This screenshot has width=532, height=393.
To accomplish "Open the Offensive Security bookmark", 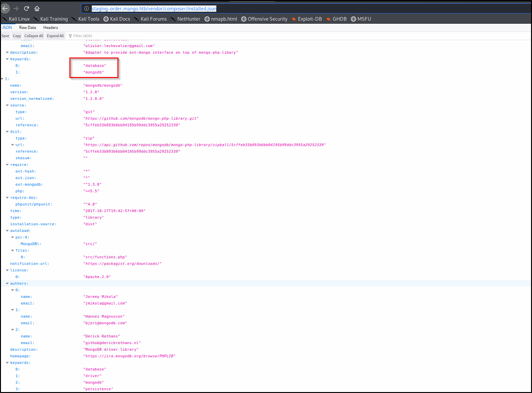I will pyautogui.click(x=264, y=19).
